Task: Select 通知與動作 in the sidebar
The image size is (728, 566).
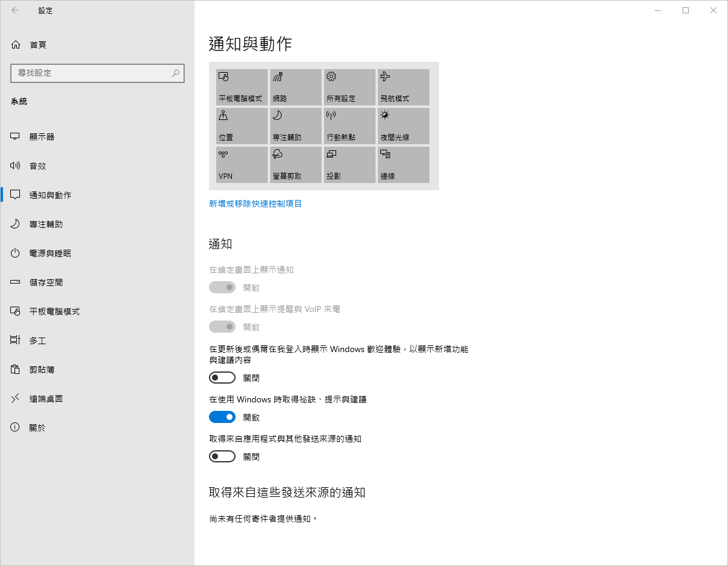Action: (97, 195)
